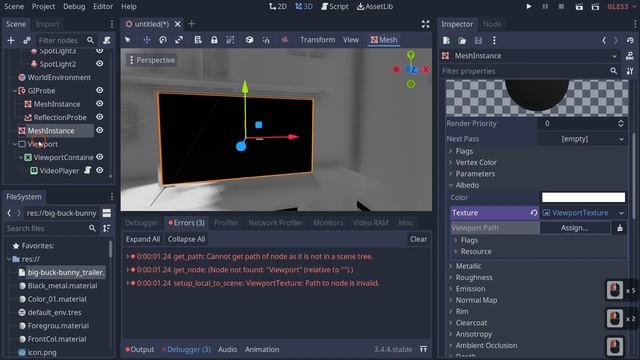640x360 pixels.
Task: Toggle visibility of ReflectionProbe
Action: [99, 117]
